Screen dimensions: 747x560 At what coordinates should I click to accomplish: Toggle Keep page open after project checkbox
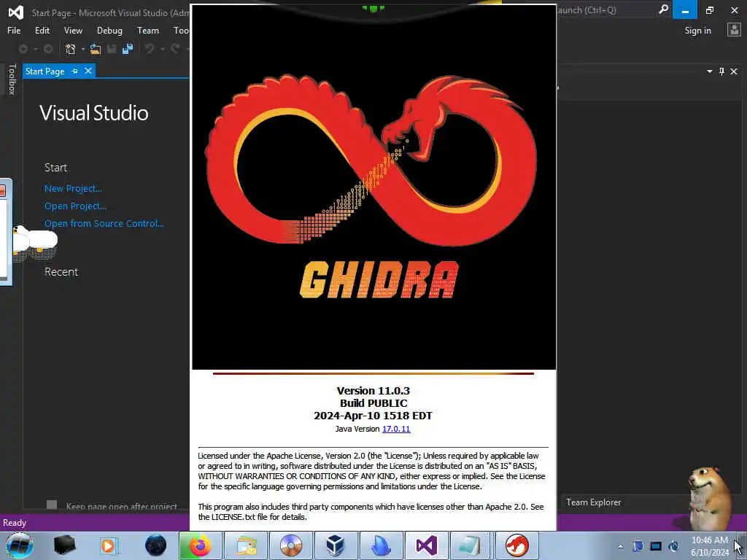pos(52,505)
